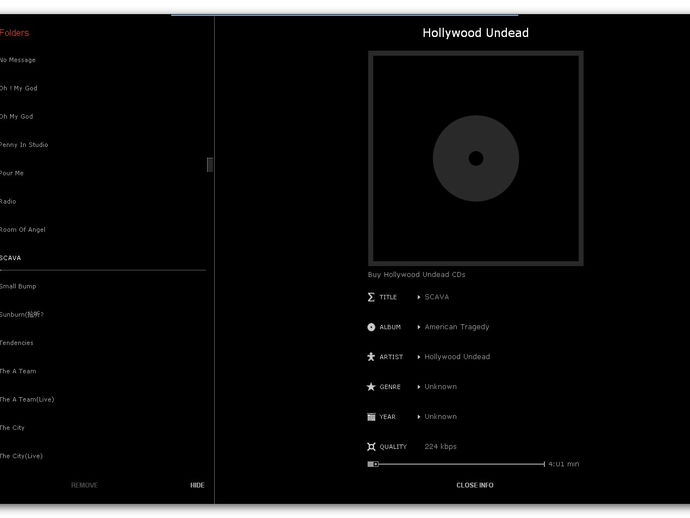Select the Sunburn track
Viewport: 690px width, 518px height.
click(22, 314)
